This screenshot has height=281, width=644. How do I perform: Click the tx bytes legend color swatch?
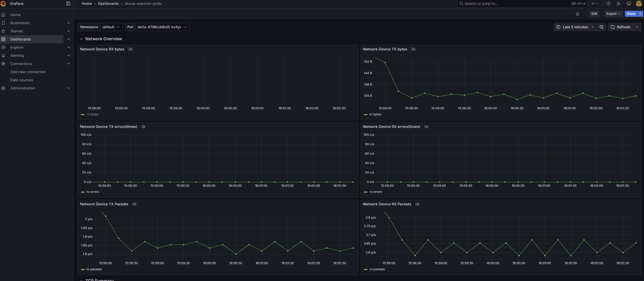365,115
